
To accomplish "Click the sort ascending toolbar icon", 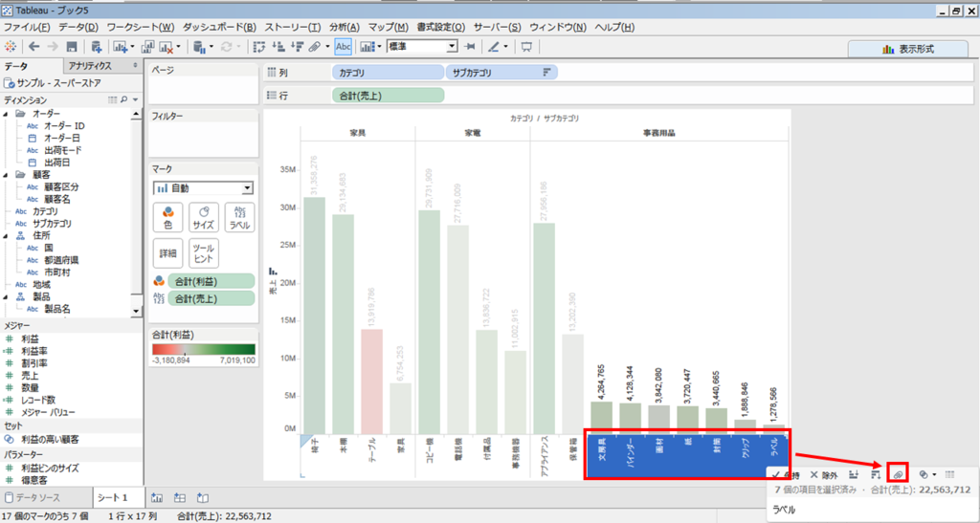I will [279, 47].
